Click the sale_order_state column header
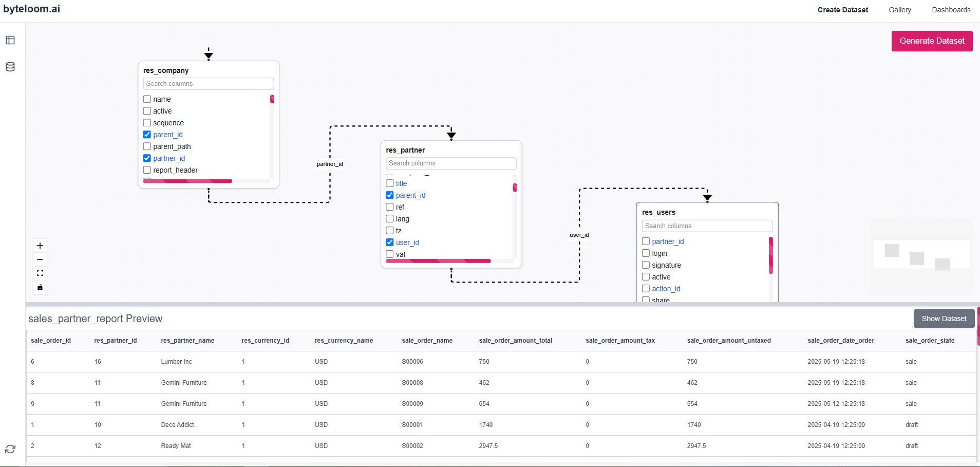 (x=930, y=341)
